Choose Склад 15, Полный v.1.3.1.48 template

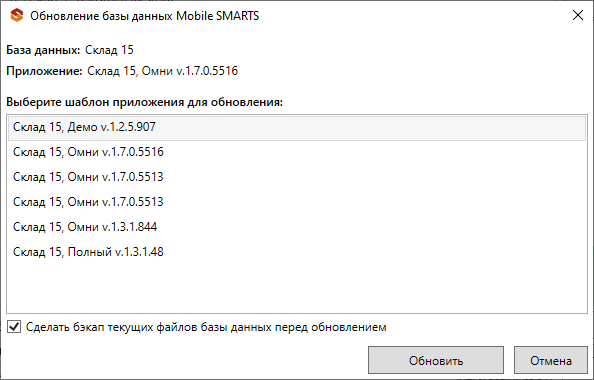click(x=297, y=252)
